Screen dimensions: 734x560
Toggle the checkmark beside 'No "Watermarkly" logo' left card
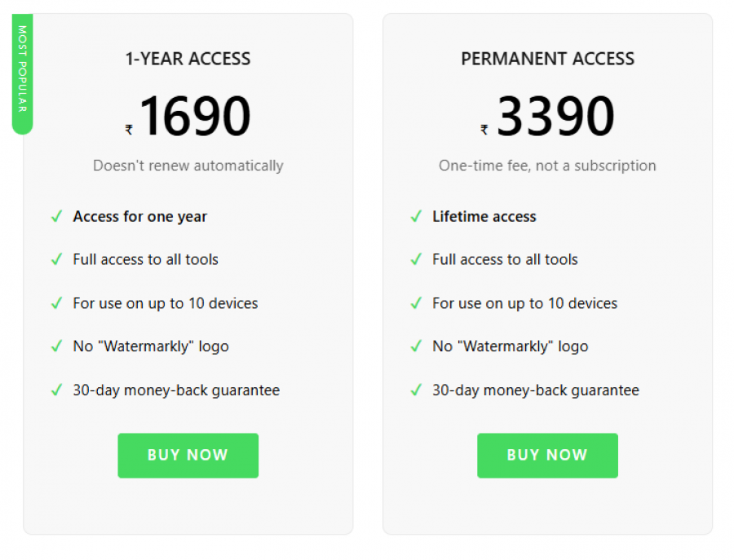point(56,346)
